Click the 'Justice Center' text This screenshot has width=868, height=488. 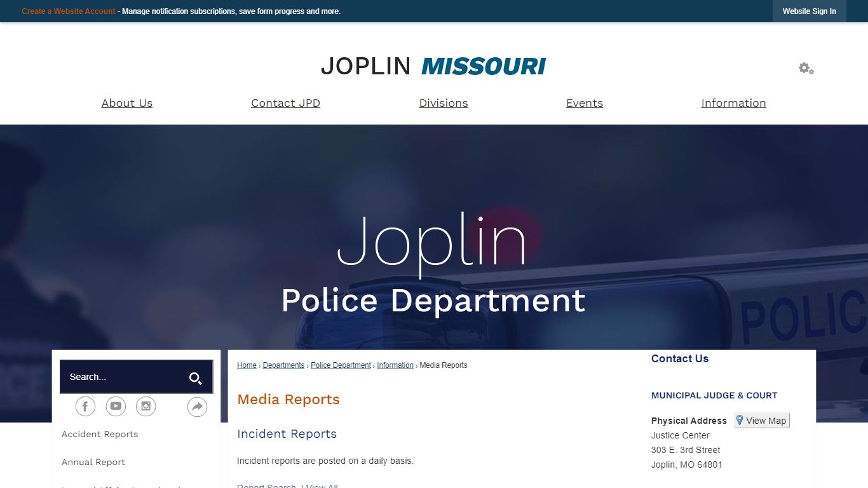(x=681, y=435)
